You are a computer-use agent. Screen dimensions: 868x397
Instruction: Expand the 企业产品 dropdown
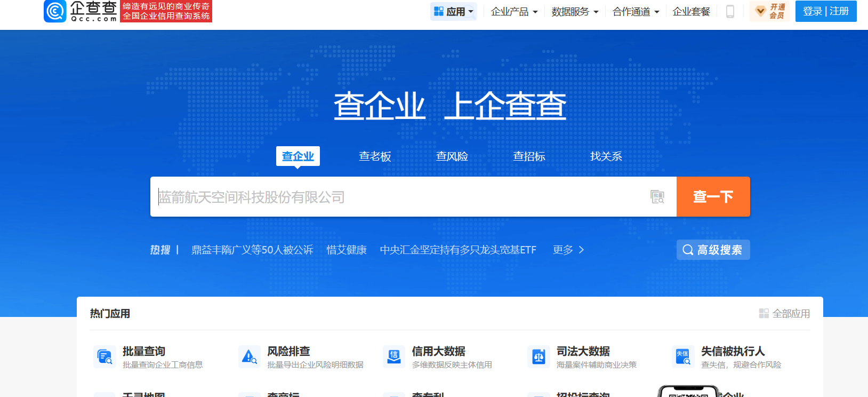coord(514,11)
